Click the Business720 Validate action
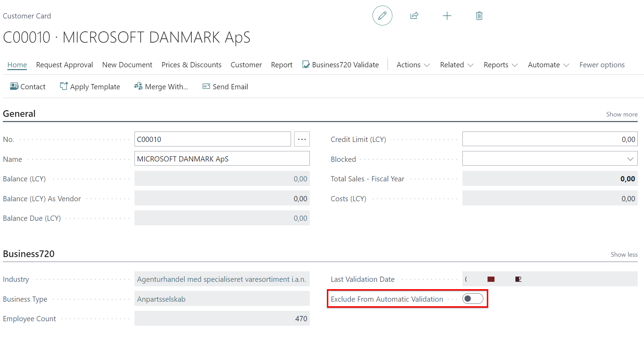Viewport: 644px width, 346px height. pos(340,65)
